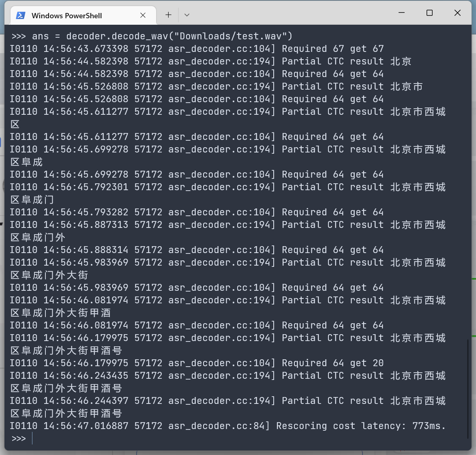Viewport: 476px width, 455px height.
Task: Click the command input prompt at the bottom
Action: point(32,438)
